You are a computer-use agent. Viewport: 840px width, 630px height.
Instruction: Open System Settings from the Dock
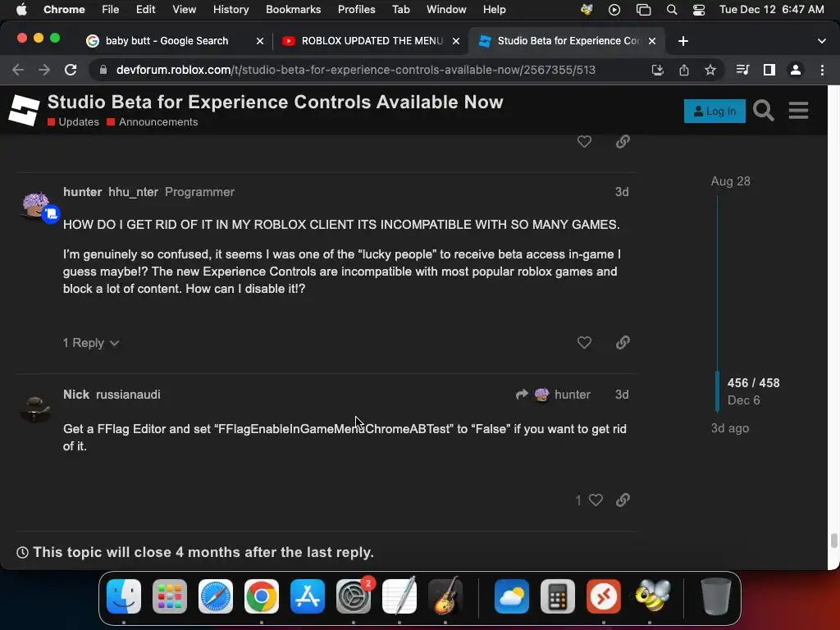point(354,596)
